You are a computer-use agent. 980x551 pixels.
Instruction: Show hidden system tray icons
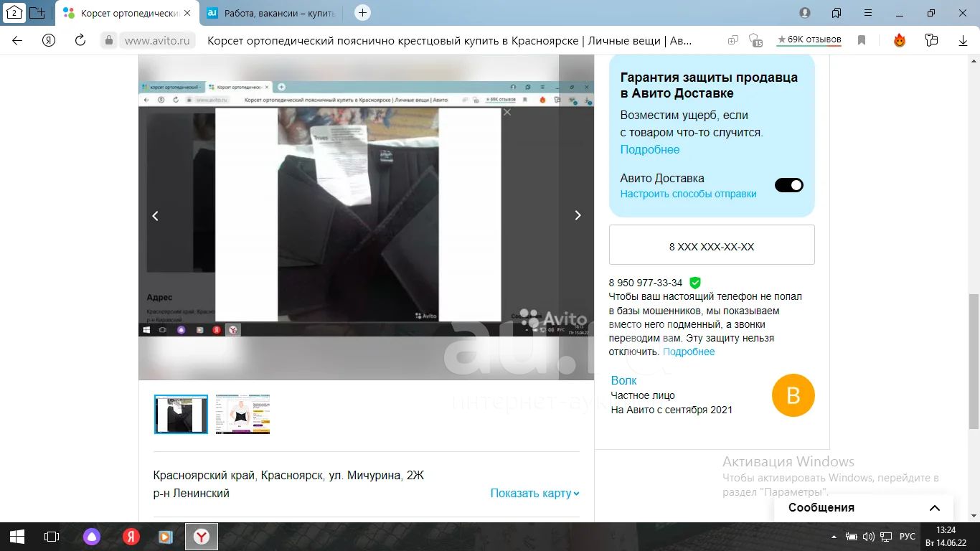pyautogui.click(x=834, y=537)
